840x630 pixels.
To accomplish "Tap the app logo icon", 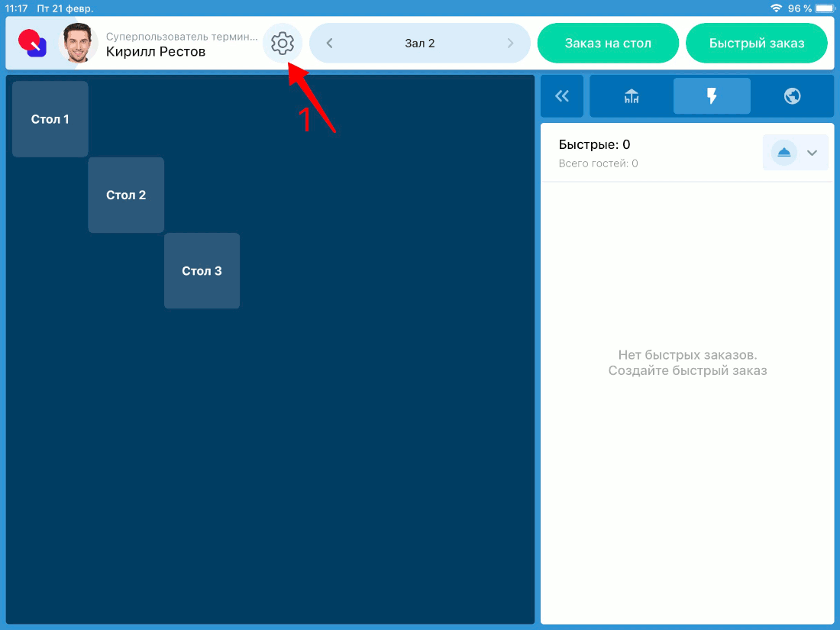I will point(32,43).
